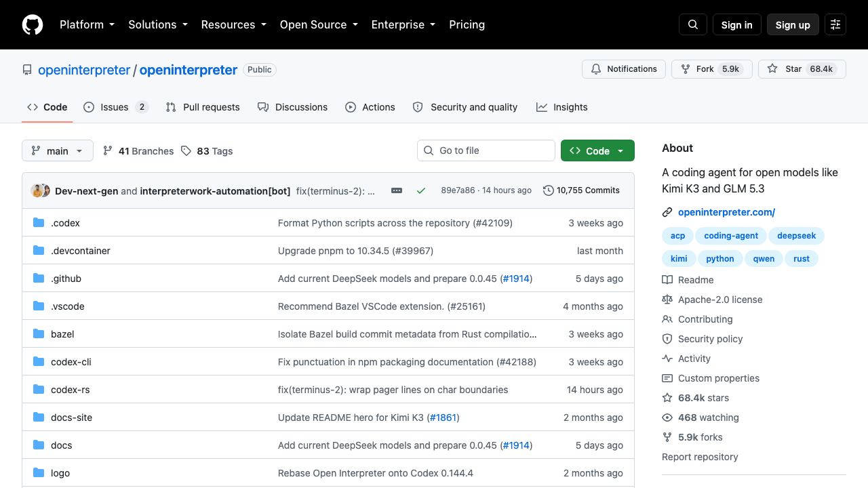Click the history clock icon beside 10,755 Commits
Screen dimensions: 868x488
549,190
